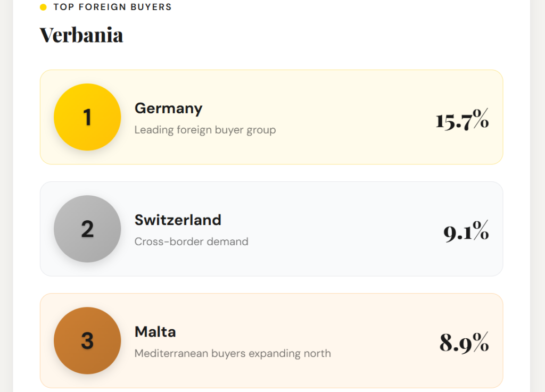Screen dimensions: 545x392
Task: Click the Top Foreign Buyers label
Action: click(112, 7)
